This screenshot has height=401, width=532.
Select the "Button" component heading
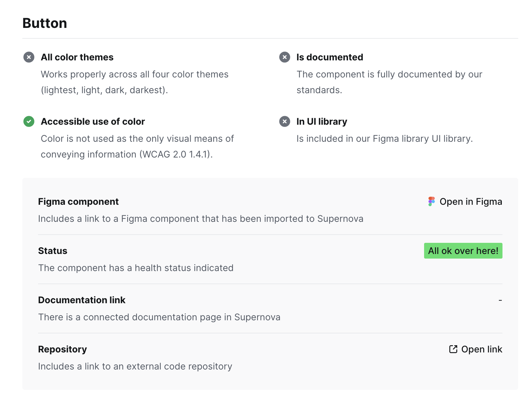(x=45, y=23)
